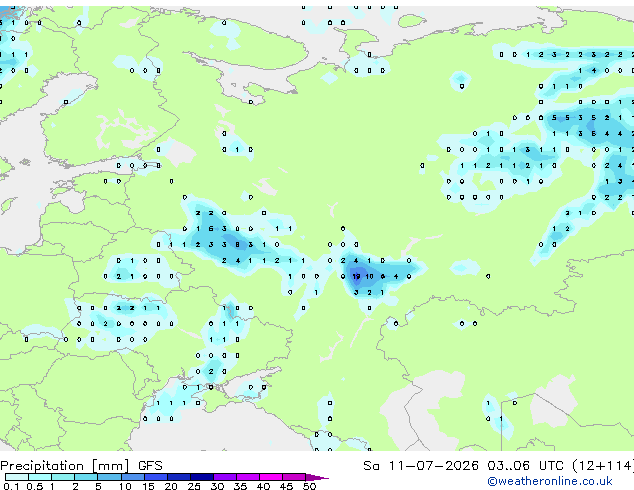Open the weatheronline.co.uk copyright link
Image resolution: width=634 pixels, height=490 pixels.
click(550, 481)
